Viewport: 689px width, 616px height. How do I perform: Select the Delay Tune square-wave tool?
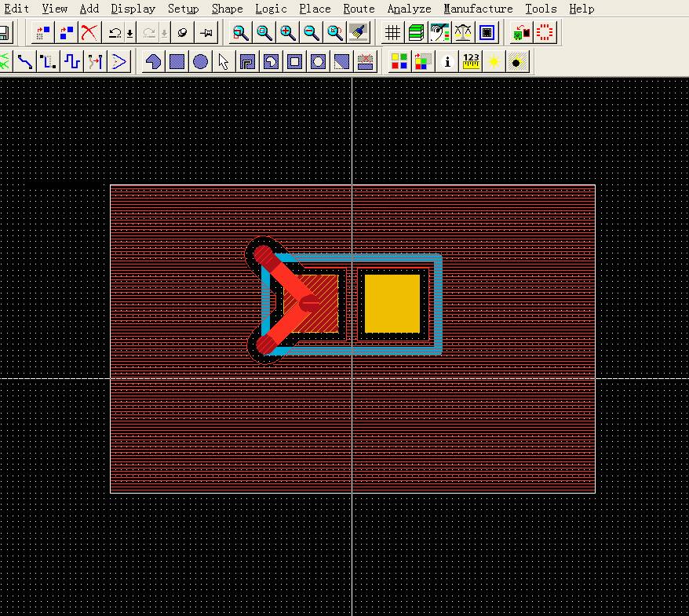tap(71, 61)
